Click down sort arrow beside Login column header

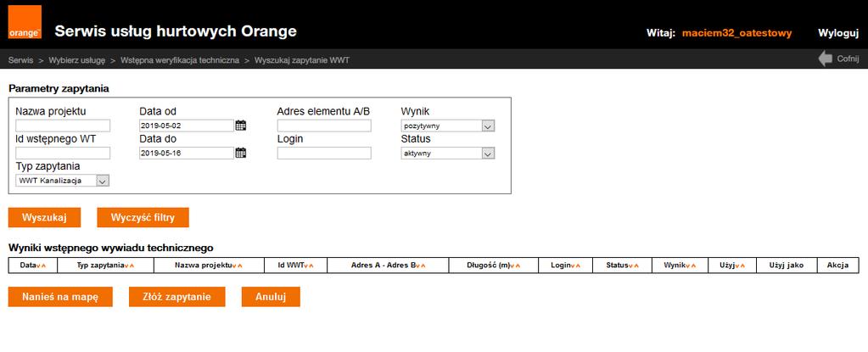click(x=573, y=265)
